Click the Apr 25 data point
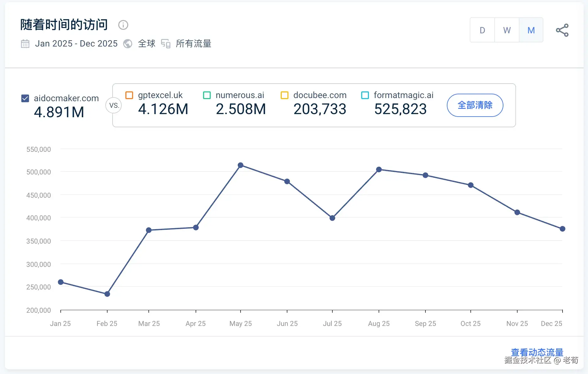The height and width of the screenshot is (374, 588). [196, 228]
